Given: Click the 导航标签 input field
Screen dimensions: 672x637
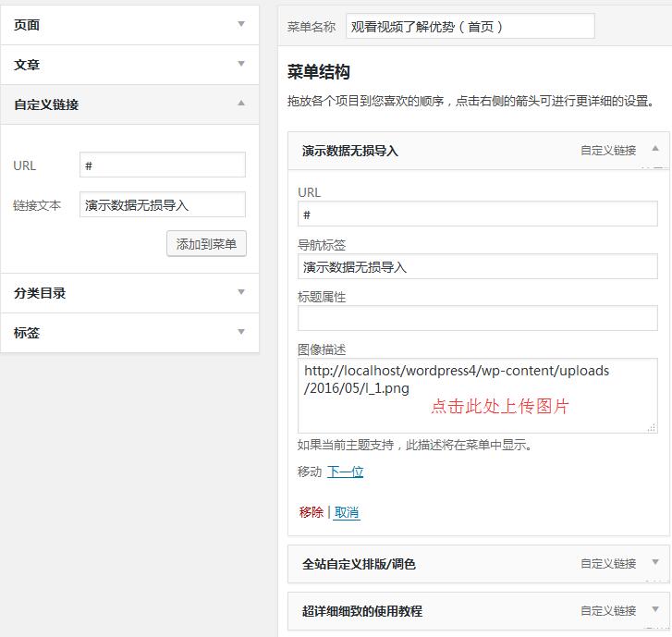Looking at the screenshot, I should point(477,266).
